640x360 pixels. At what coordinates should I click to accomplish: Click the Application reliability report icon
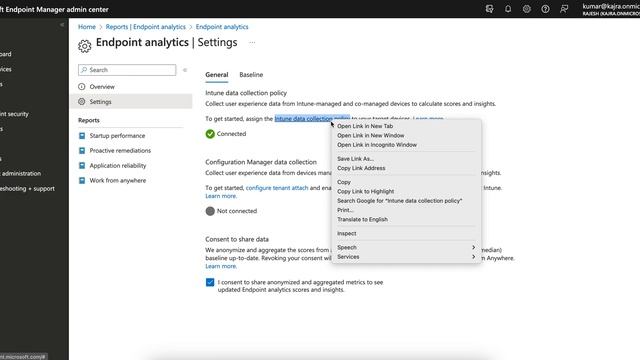(x=82, y=165)
